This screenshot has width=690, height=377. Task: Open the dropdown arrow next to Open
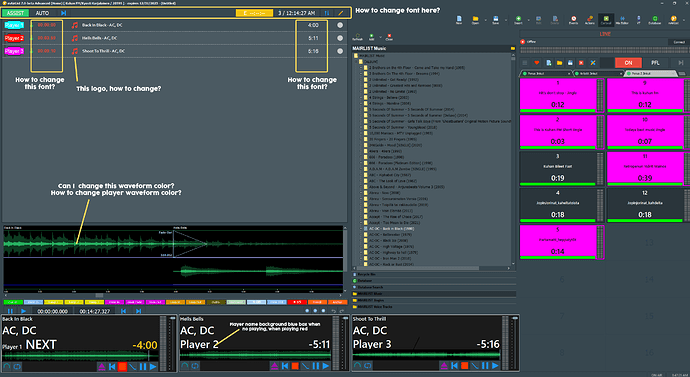[485, 20]
